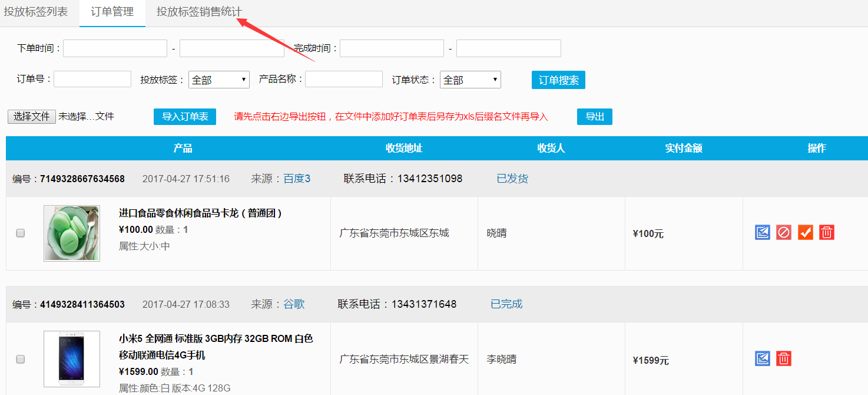Open the 订单状态 dropdown
This screenshot has height=395, width=868.
[471, 80]
